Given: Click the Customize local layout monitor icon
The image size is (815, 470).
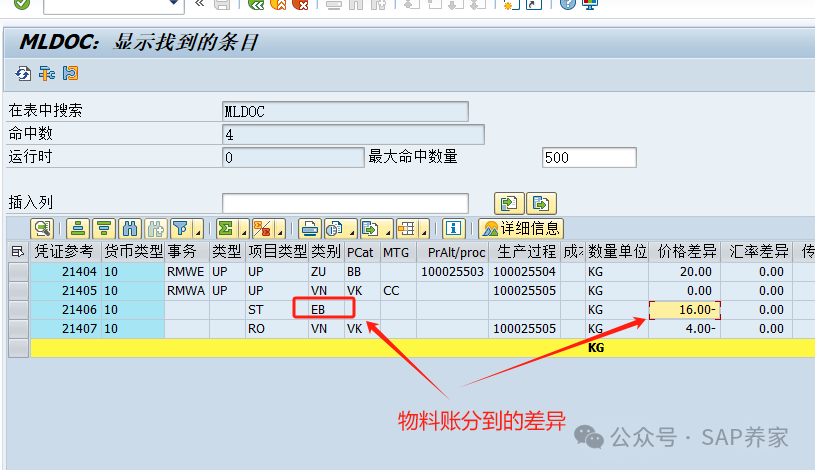Looking at the screenshot, I should click(x=590, y=5).
